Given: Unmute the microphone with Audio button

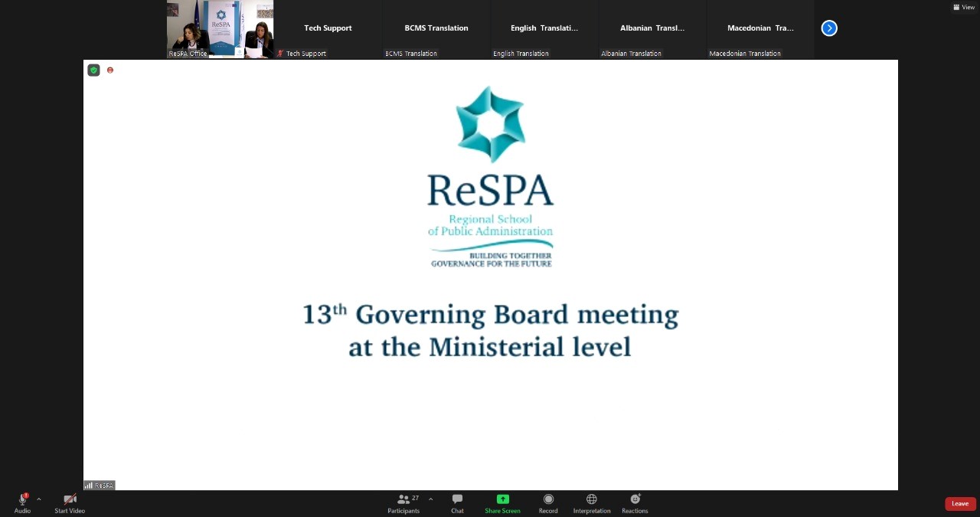Looking at the screenshot, I should (22, 503).
